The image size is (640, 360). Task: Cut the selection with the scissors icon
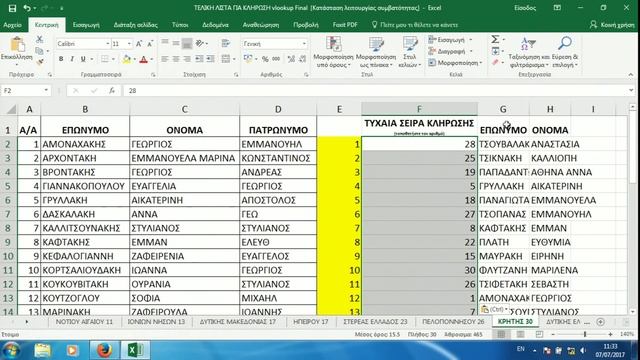coord(40,40)
